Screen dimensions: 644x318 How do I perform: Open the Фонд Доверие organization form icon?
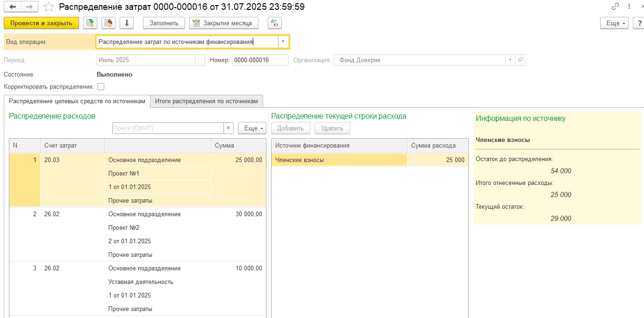520,60
